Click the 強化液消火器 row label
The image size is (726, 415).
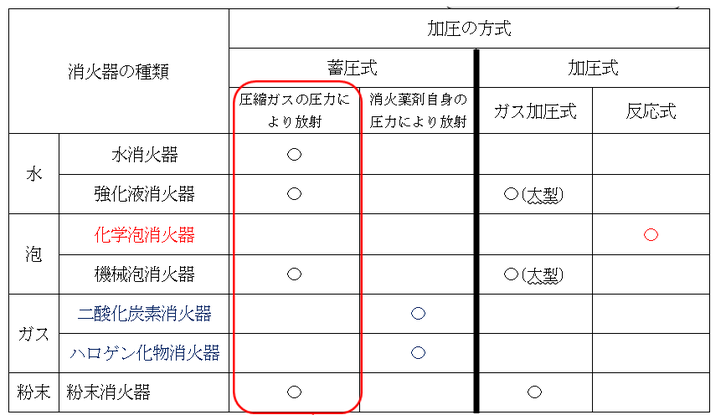144,194
